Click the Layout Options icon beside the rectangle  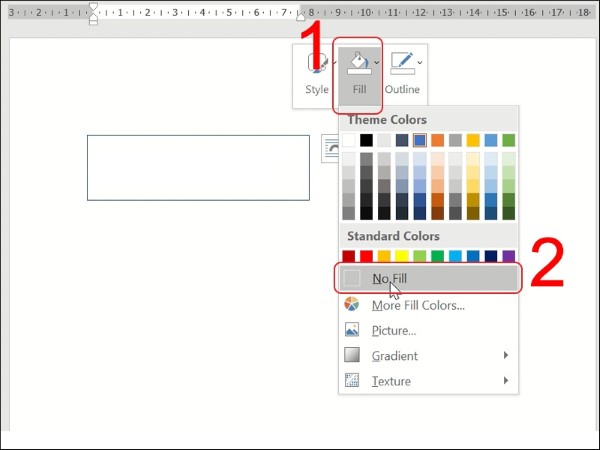(329, 148)
